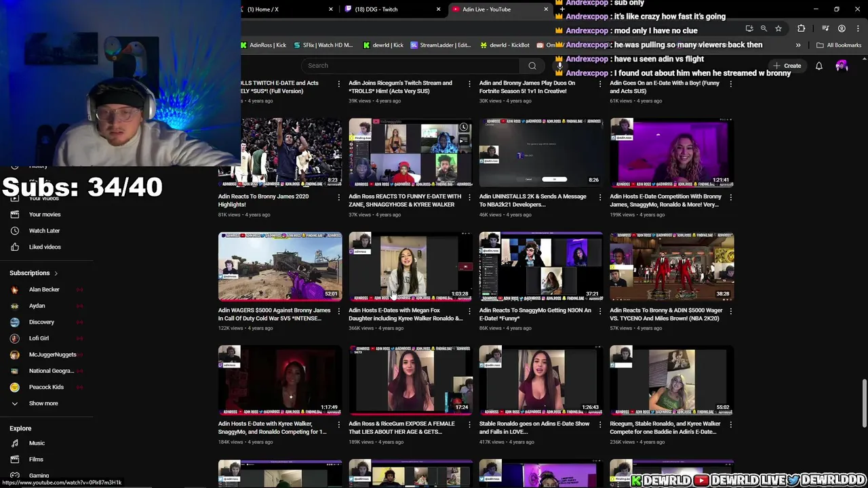Click the install app icon in the address bar
Screen dimensions: 868x488
[x=749, y=28]
